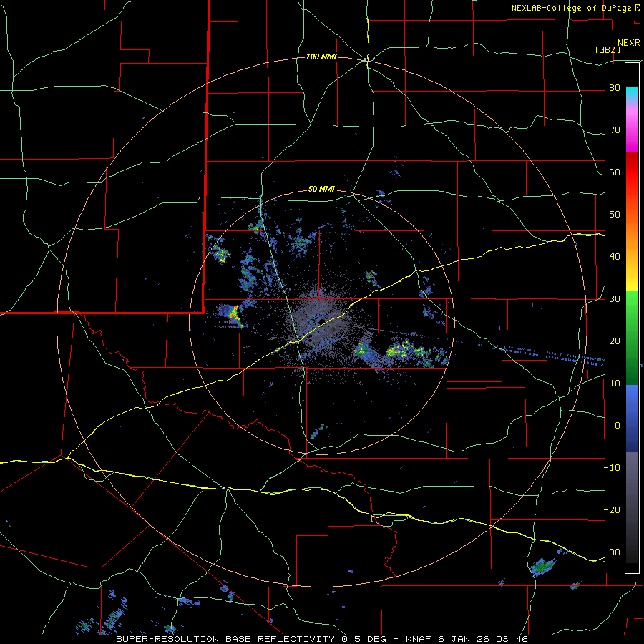Click the -20 value on the dBZ scale
The image size is (644, 644).
[612, 509]
